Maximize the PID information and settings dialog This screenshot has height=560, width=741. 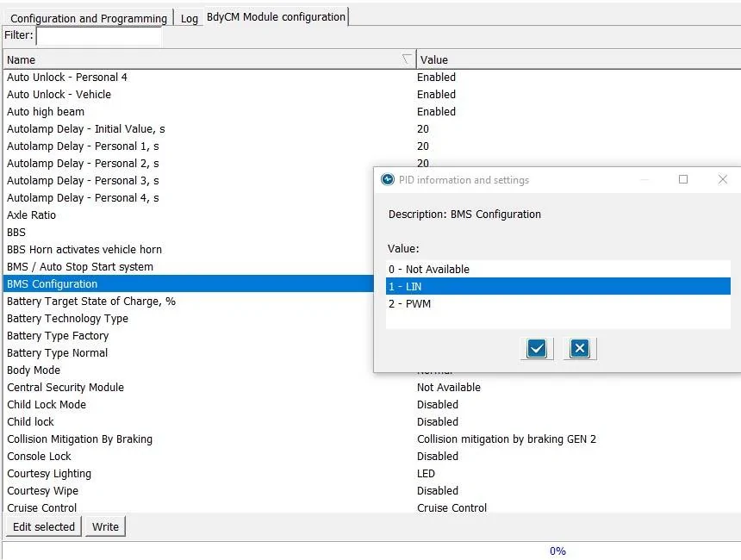683,179
